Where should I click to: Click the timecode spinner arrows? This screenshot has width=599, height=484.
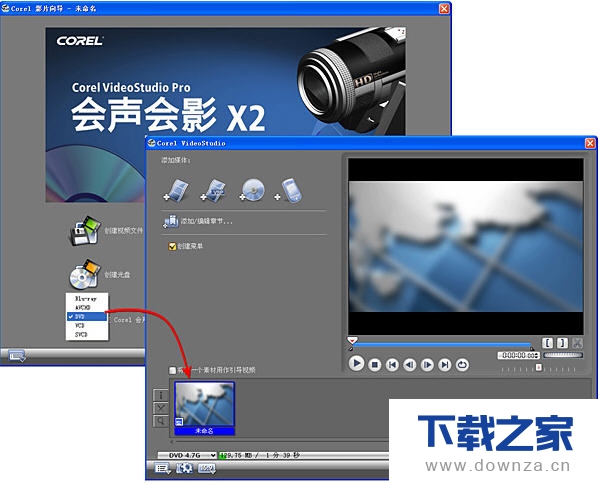tap(537, 356)
